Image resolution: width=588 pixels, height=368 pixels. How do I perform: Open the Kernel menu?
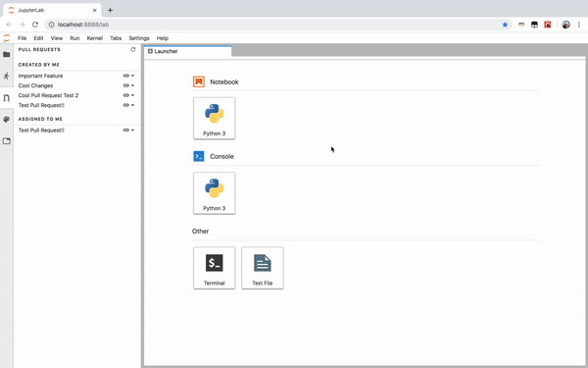click(94, 38)
